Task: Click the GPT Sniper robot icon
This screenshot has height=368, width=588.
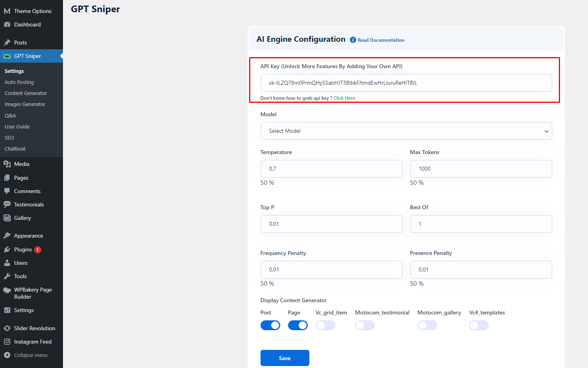Action: click(x=7, y=56)
